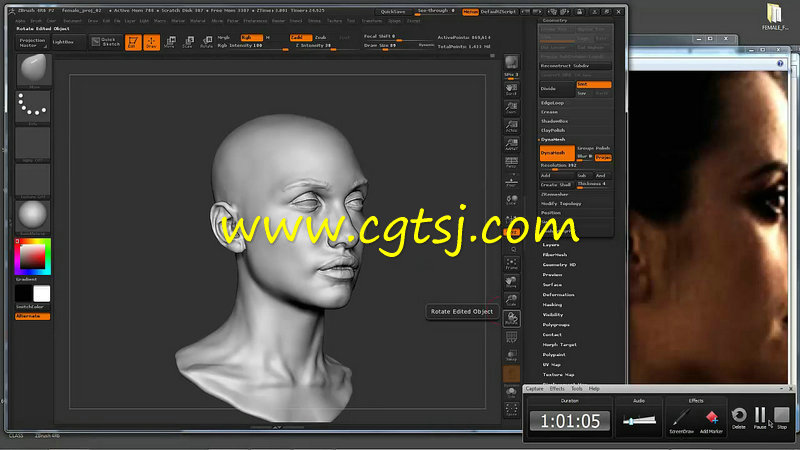Click the Actual size icon
Screen dimensions: 800x450
coord(511,126)
